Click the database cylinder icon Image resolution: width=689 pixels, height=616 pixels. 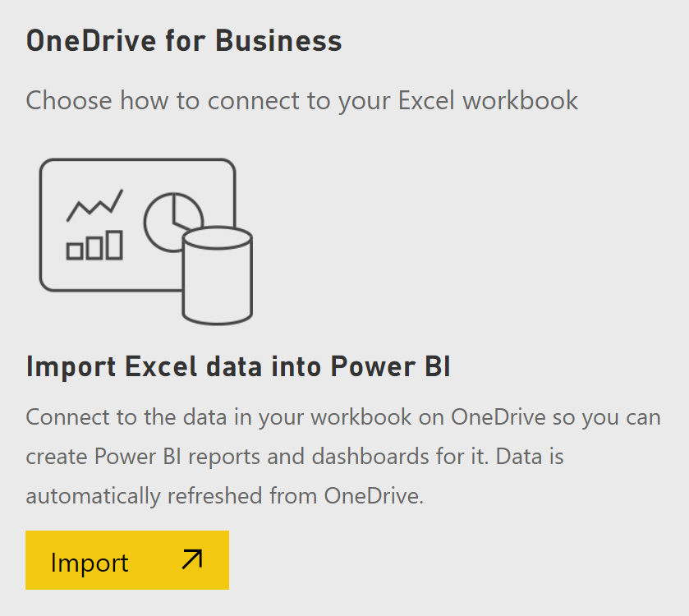(218, 275)
